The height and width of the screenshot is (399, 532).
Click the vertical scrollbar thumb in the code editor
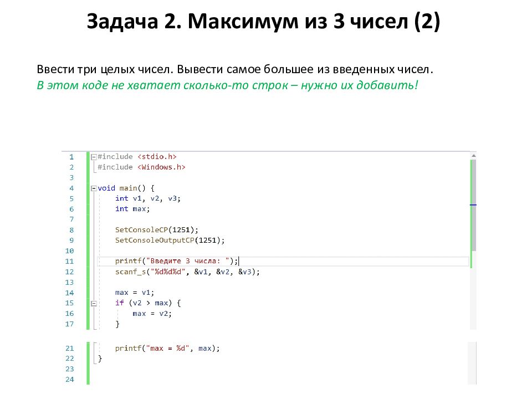tap(474, 205)
